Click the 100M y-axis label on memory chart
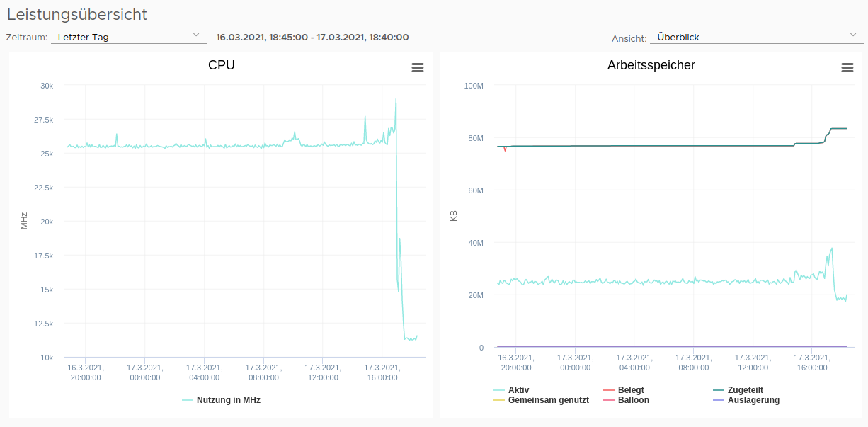 click(474, 86)
